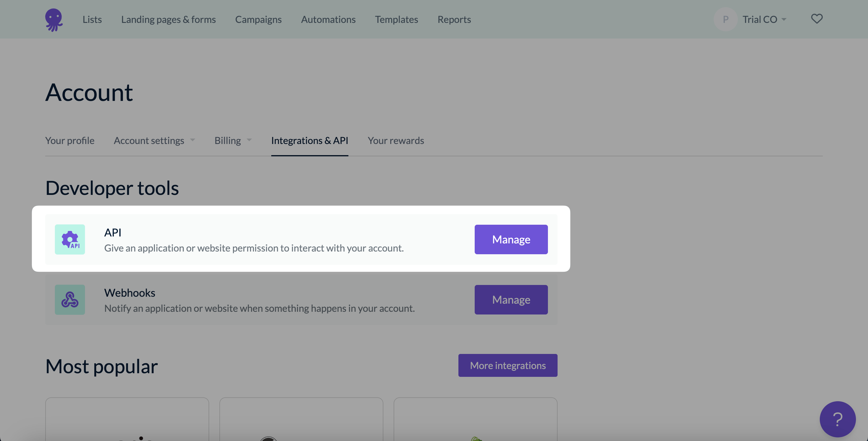Click the Octopus logo icon
This screenshot has width=868, height=441.
pos(54,20)
